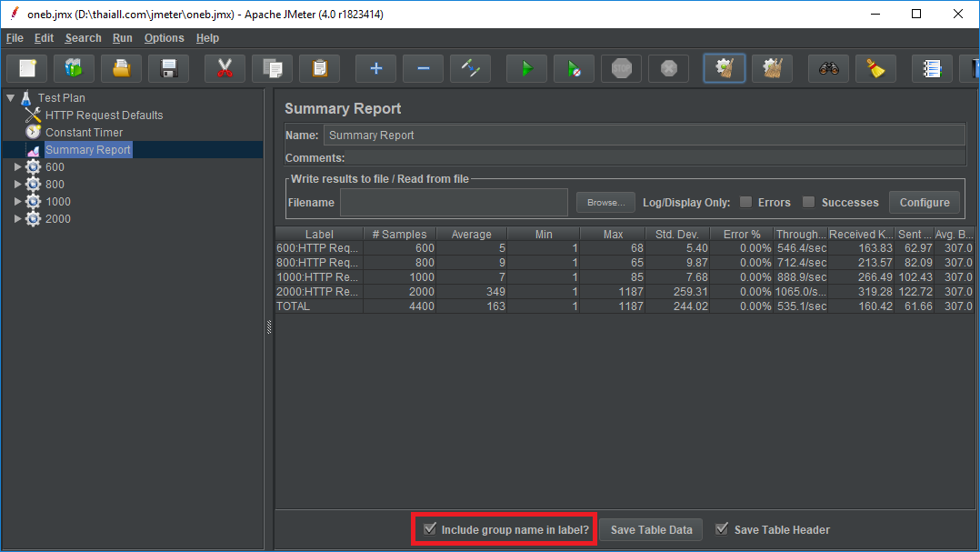This screenshot has height=552, width=980.
Task: Click the Stop test icon
Action: [x=621, y=69]
